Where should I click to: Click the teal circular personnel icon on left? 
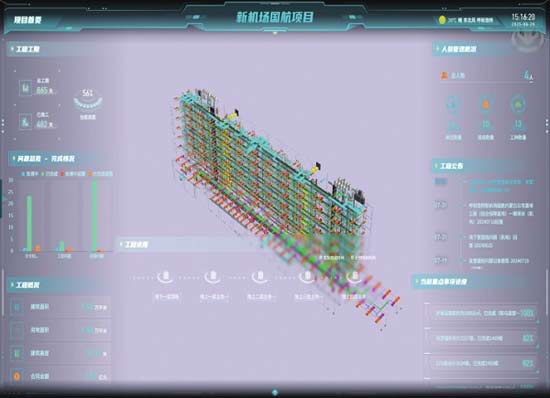(453, 104)
